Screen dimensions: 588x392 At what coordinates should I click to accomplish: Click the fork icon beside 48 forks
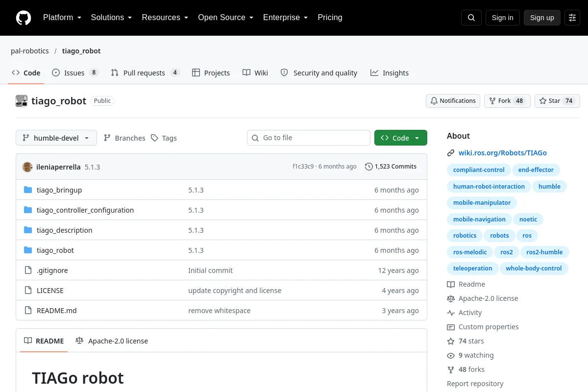[x=451, y=369]
